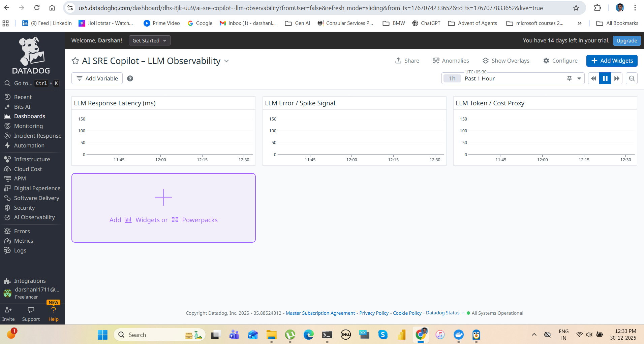Open Bits AI in the sidebar
644x344 pixels.
(22, 107)
